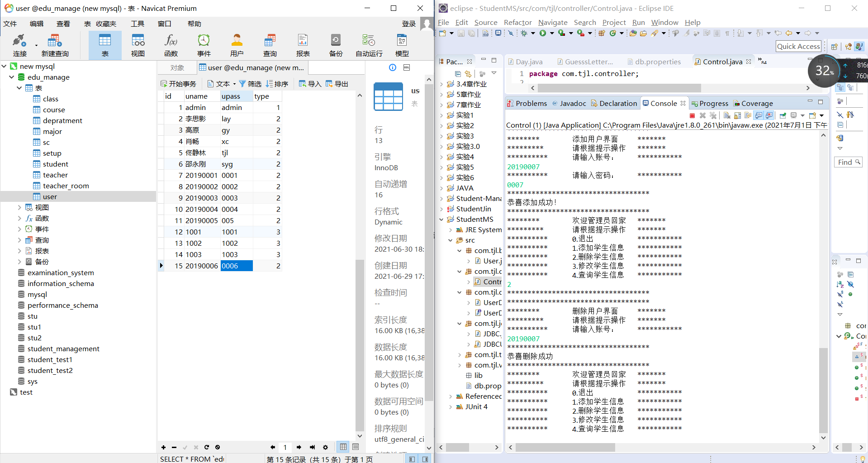Click Collapse All in Package Explorer
Screen dimensions: 868x463
pyautogui.click(x=458, y=73)
